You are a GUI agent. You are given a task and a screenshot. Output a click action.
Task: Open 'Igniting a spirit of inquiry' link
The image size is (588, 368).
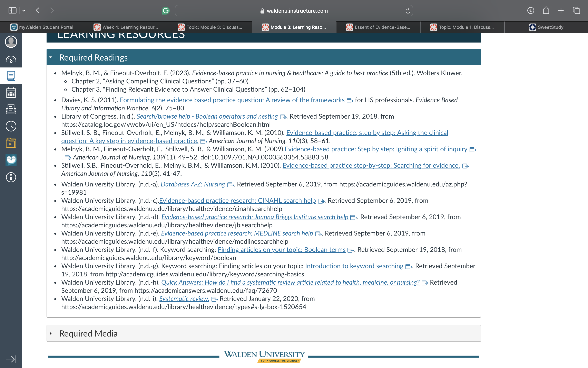[376, 149]
